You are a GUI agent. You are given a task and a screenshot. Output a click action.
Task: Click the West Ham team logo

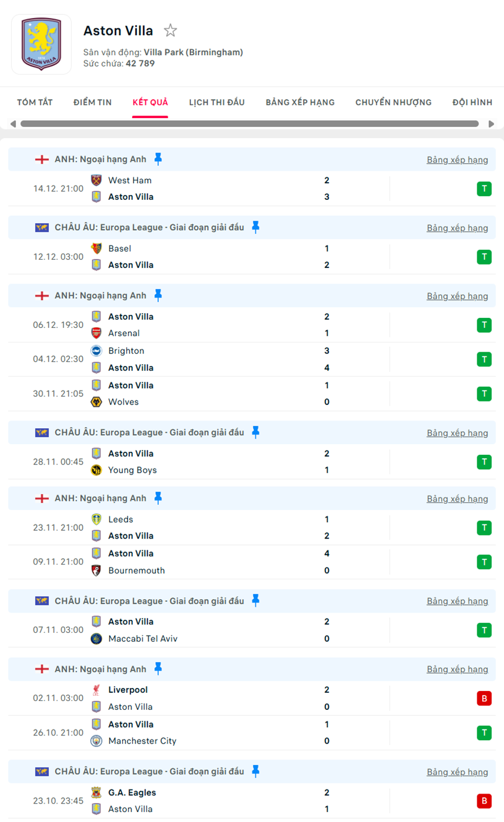click(x=96, y=180)
